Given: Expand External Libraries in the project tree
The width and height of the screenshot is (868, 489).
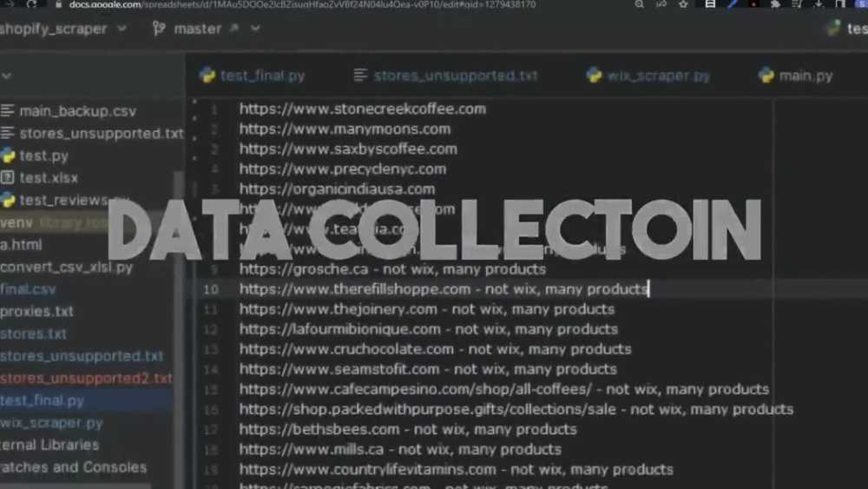Looking at the screenshot, I should click(x=49, y=446).
